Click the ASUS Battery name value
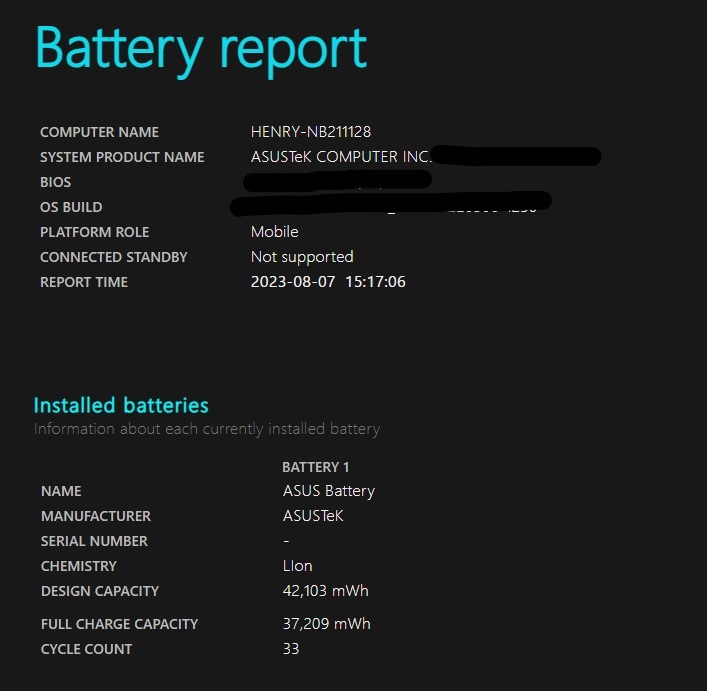 tap(329, 491)
